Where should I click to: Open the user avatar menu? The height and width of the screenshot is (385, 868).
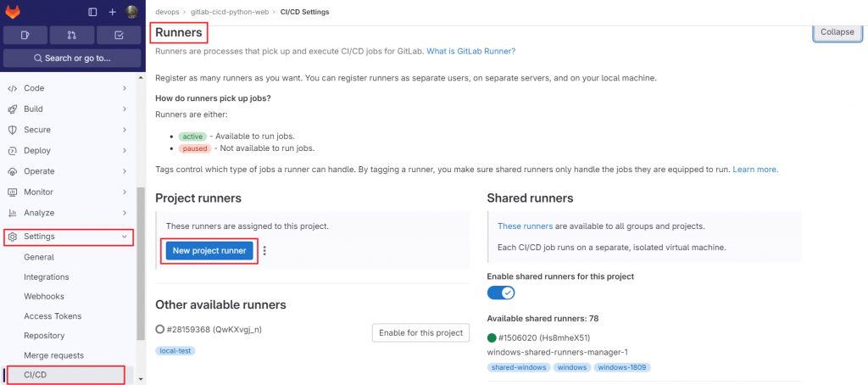click(132, 12)
